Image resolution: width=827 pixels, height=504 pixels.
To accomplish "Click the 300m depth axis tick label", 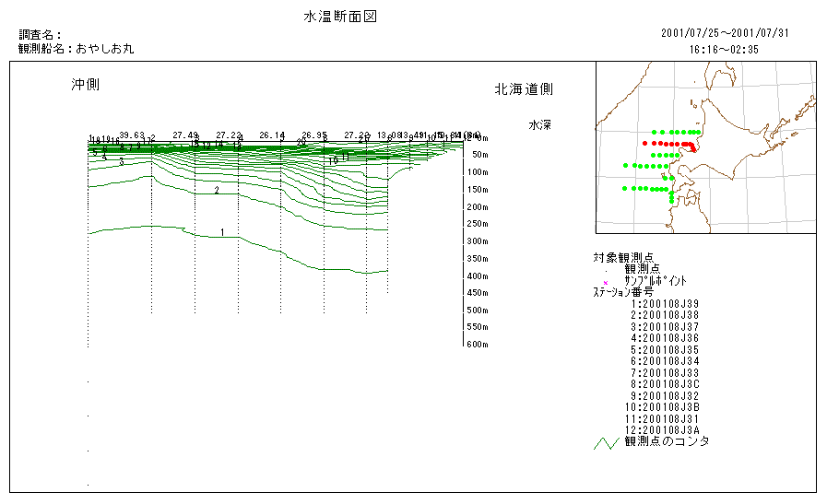I will coord(476,241).
